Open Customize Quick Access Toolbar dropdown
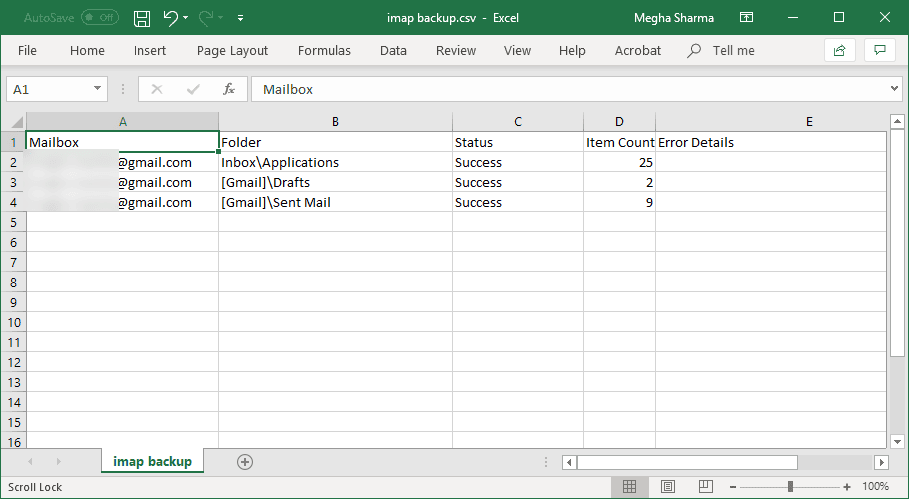Viewport: 909px width, 499px height. 241,18
